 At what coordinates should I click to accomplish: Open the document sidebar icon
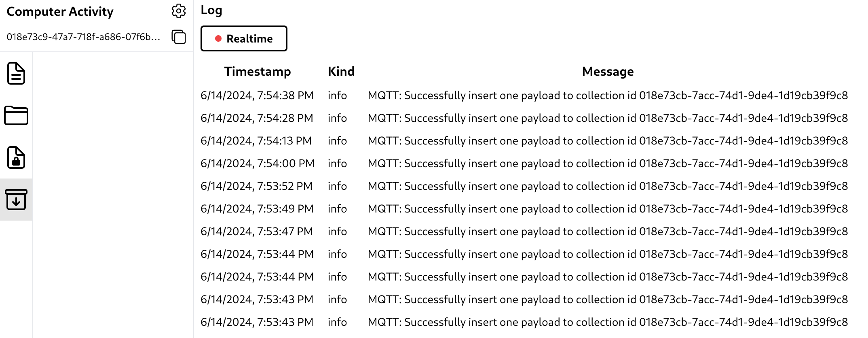16,73
